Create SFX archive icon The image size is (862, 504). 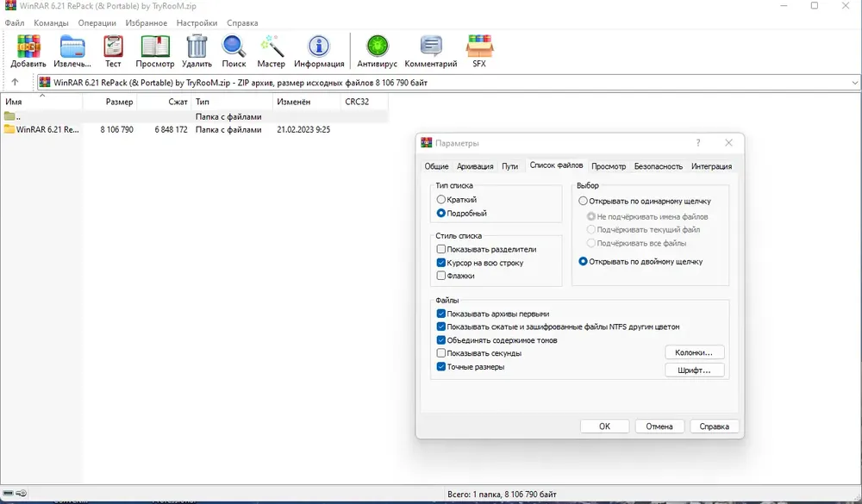(x=479, y=47)
